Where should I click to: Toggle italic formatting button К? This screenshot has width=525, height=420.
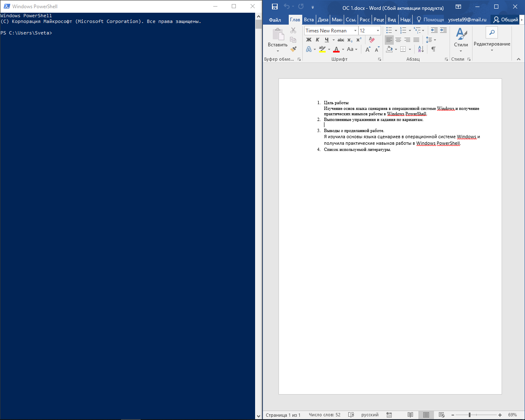click(x=317, y=40)
